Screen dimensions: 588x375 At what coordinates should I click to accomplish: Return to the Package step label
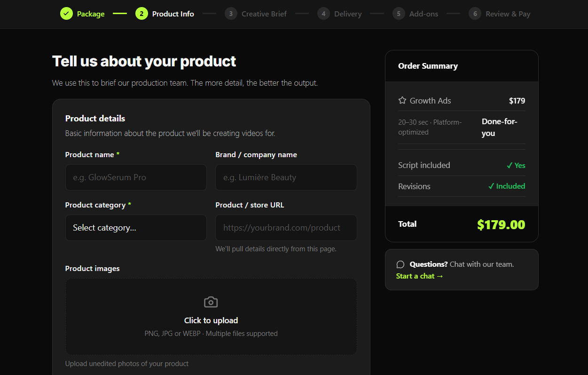click(x=91, y=14)
